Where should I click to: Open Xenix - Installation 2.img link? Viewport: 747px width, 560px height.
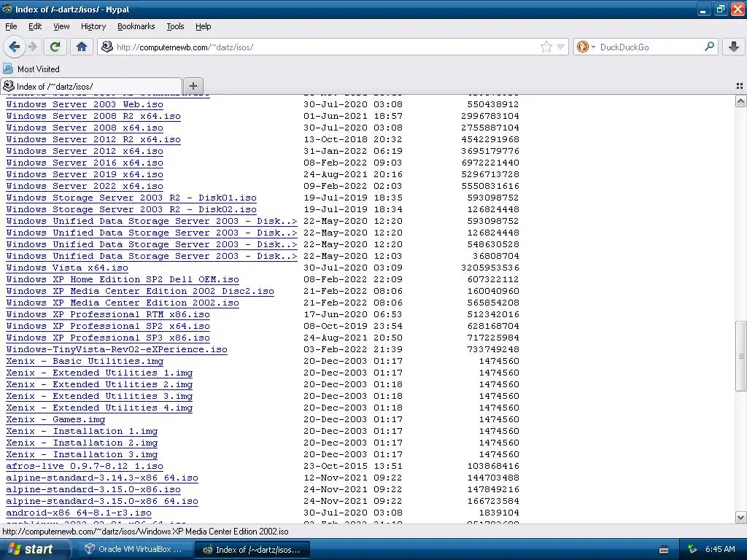(x=82, y=443)
